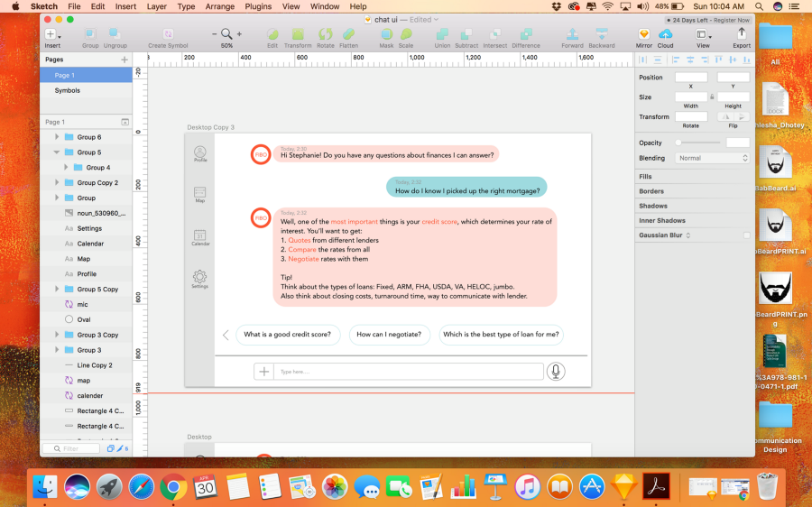
Task: Click 'Which is the best type of loan' chip
Action: [x=501, y=335]
